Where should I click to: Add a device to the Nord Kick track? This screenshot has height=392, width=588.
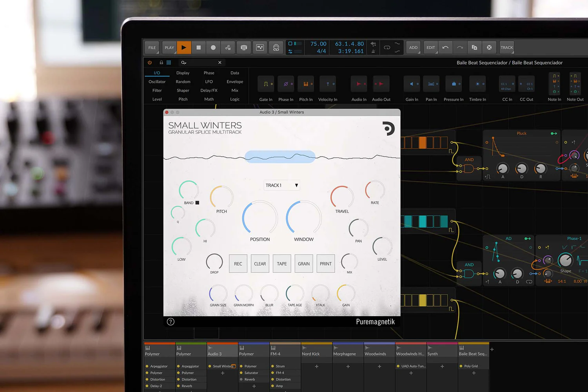click(x=317, y=367)
